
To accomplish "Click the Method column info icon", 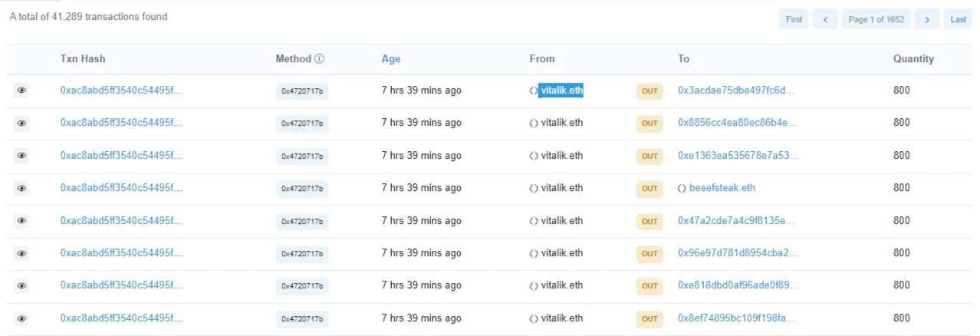I will coord(320,59).
